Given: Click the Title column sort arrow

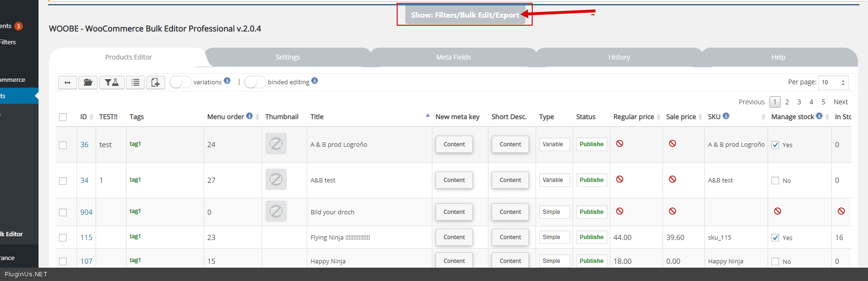Looking at the screenshot, I should 428,115.
